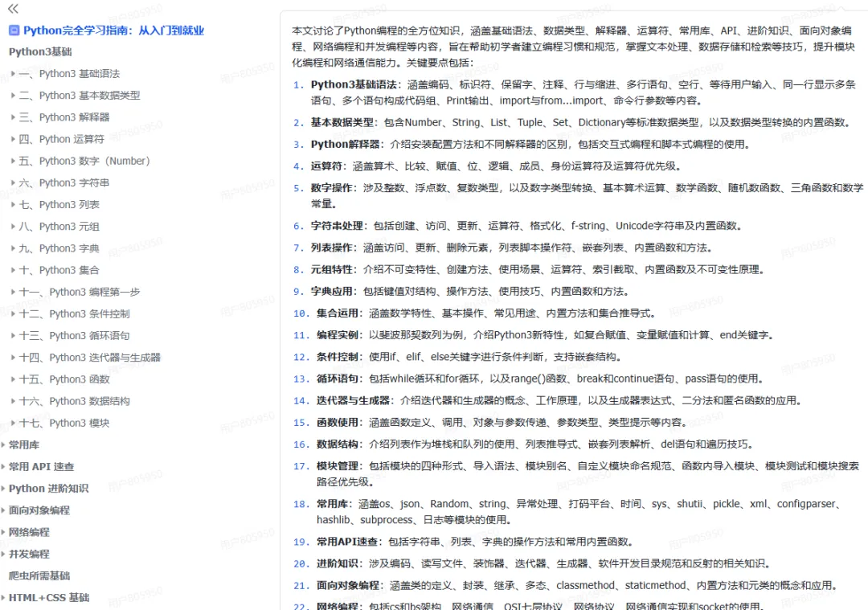868x610 pixels.
Task: Open chapter 六、Python3 字符串
Action: coord(64,182)
